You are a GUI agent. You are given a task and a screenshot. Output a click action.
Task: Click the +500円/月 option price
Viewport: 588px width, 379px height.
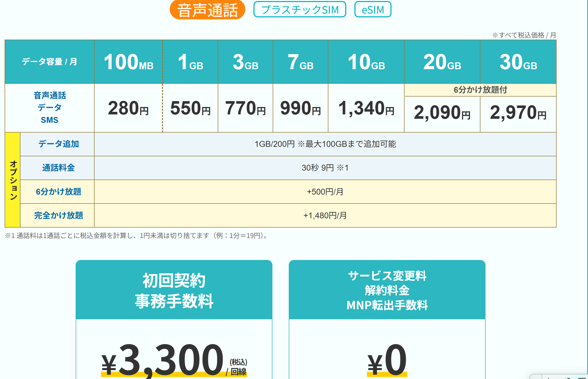[x=325, y=192]
